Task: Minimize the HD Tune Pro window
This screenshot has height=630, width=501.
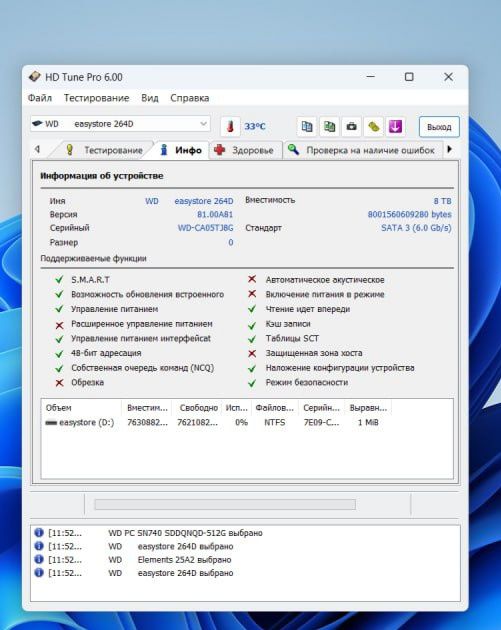Action: coord(370,76)
